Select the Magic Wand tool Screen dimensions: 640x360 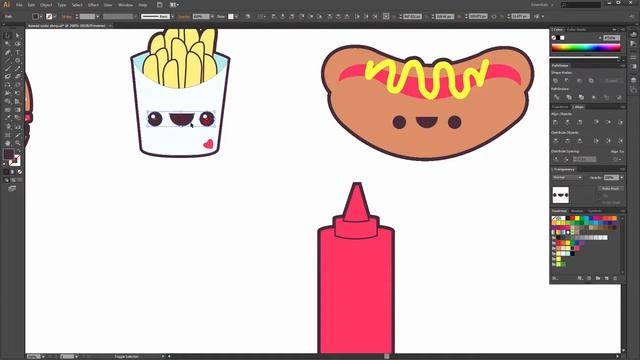7,44
